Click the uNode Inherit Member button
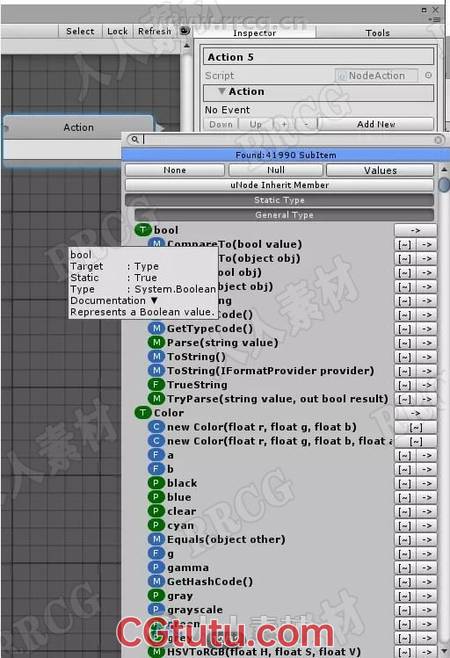This screenshot has width=450, height=658. click(x=279, y=185)
